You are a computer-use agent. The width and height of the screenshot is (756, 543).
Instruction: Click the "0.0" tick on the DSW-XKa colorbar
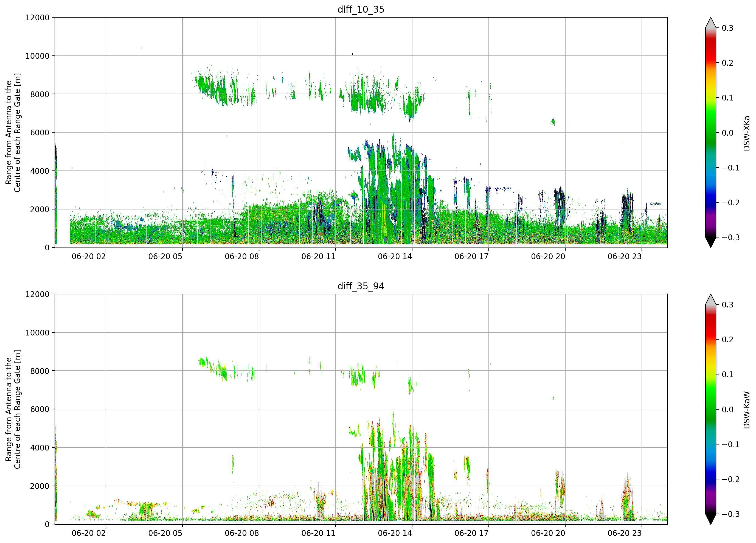point(727,133)
